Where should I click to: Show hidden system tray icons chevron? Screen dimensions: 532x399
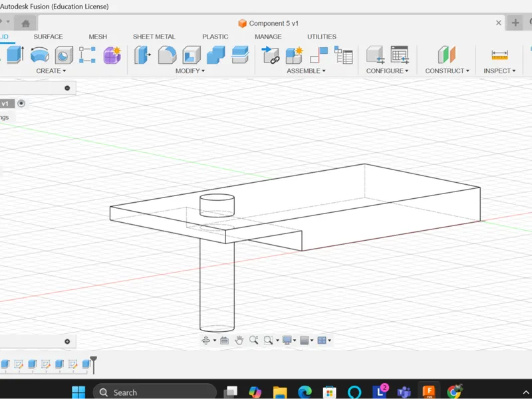pyautogui.click(x=525, y=393)
